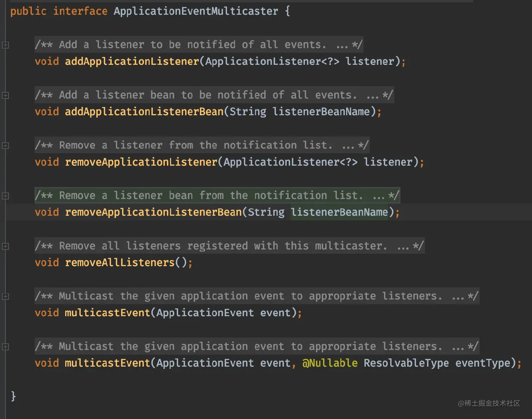
Task: Expand fold above multicastEvent with @Nullable ResolvableType
Action: [x=5, y=347]
